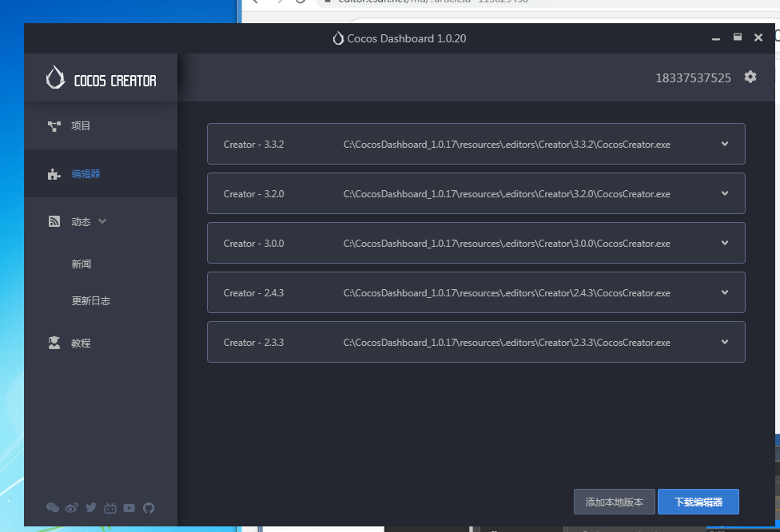Click the 教程 tutorial icon
Image resolution: width=780 pixels, height=532 pixels.
[x=54, y=343]
